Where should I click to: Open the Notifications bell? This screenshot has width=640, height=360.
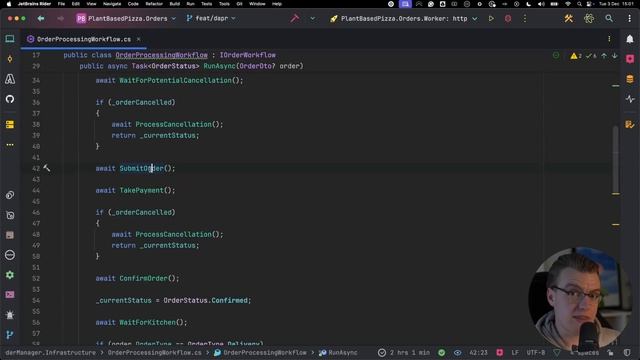630,39
